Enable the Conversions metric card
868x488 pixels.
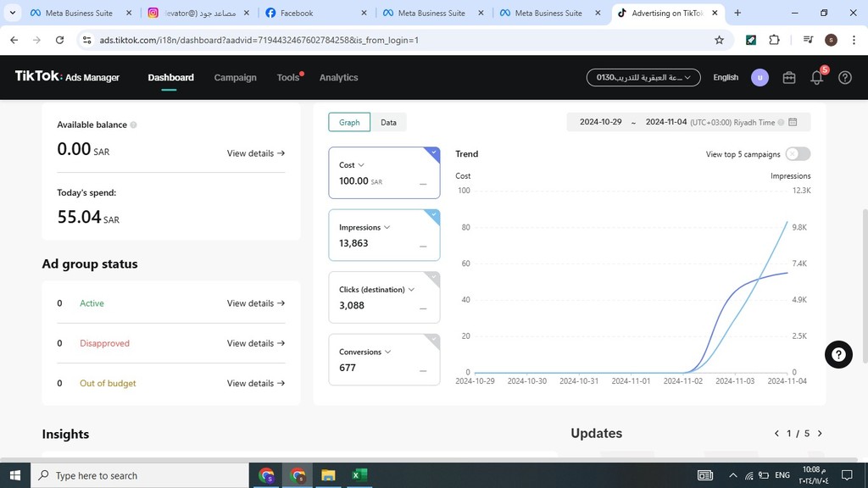pyautogui.click(x=433, y=340)
